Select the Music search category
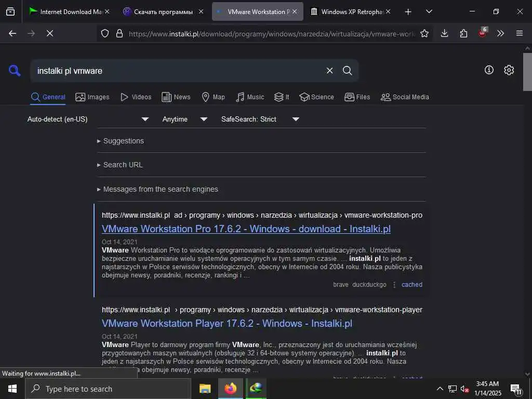Screen dimensions: 532x399 tap(250, 97)
